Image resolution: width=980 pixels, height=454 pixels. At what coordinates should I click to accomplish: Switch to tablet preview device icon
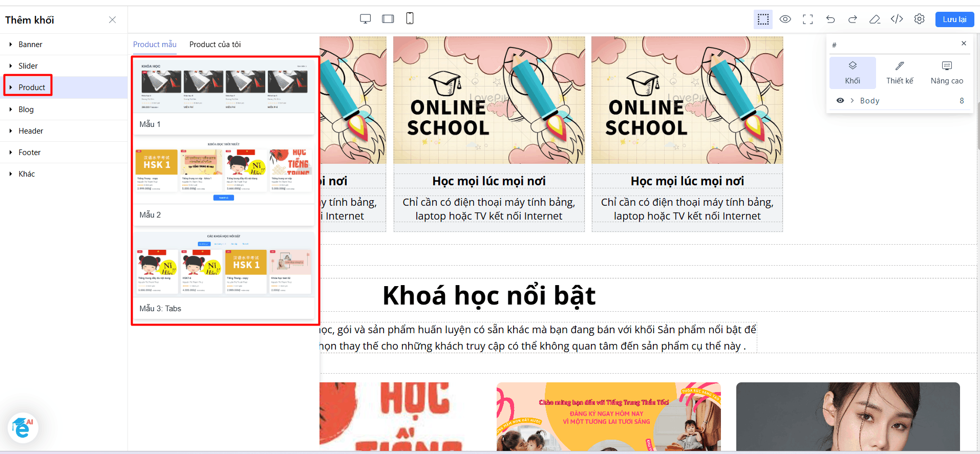388,19
